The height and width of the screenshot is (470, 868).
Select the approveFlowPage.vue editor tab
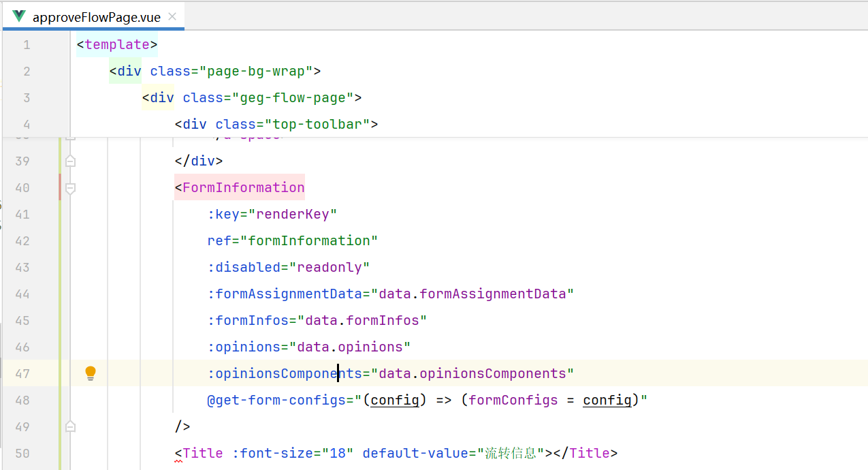(x=96, y=18)
